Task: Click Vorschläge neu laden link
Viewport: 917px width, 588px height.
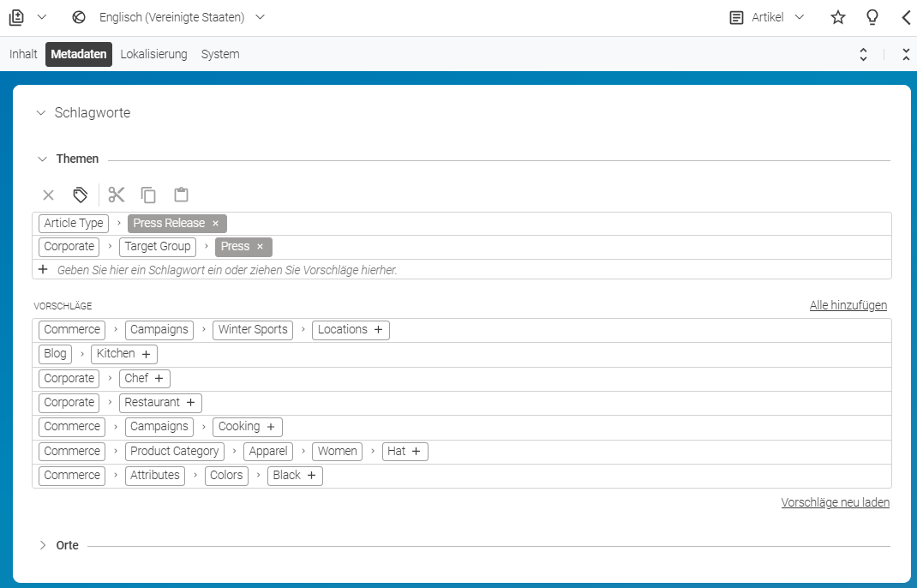Action: 835,502
